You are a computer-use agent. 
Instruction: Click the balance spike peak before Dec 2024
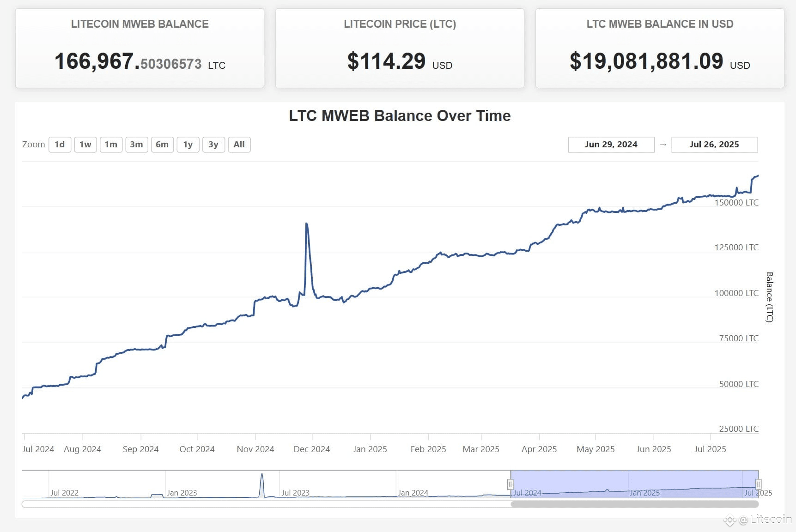307,224
